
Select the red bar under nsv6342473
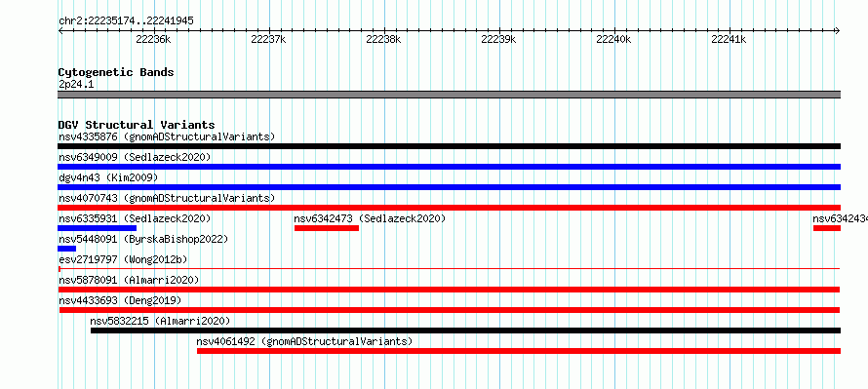point(327,228)
